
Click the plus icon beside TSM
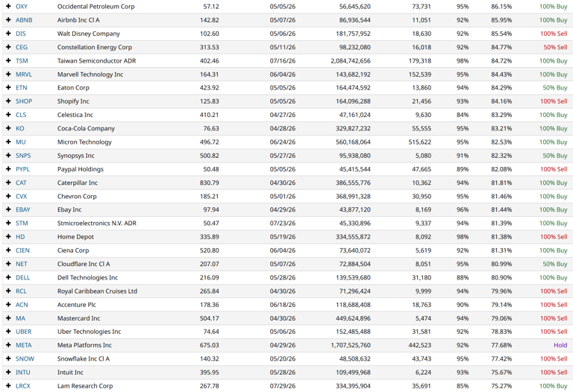[8, 61]
